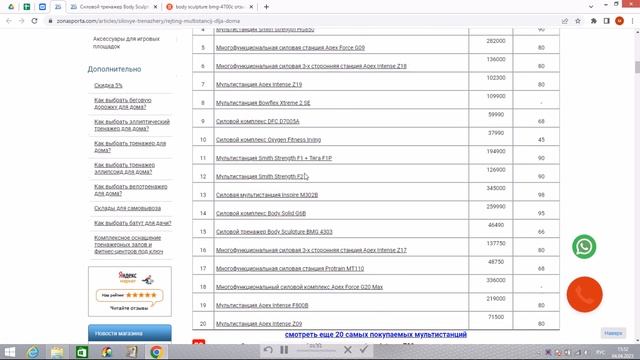Open the Apex Intense Z18 station link

click(x=311, y=66)
